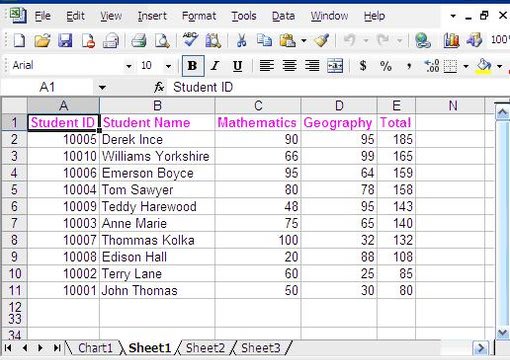Image resolution: width=510 pixels, height=360 pixels.
Task: Cut selection with the scissors icon
Action: click(x=241, y=41)
